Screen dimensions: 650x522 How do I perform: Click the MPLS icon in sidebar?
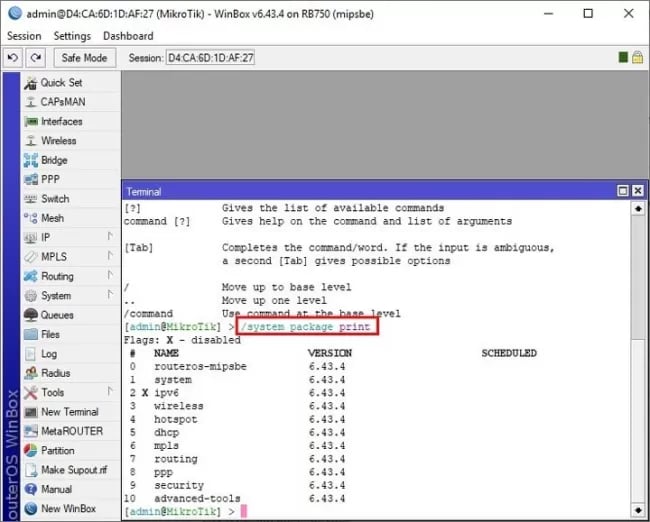[x=31, y=257]
